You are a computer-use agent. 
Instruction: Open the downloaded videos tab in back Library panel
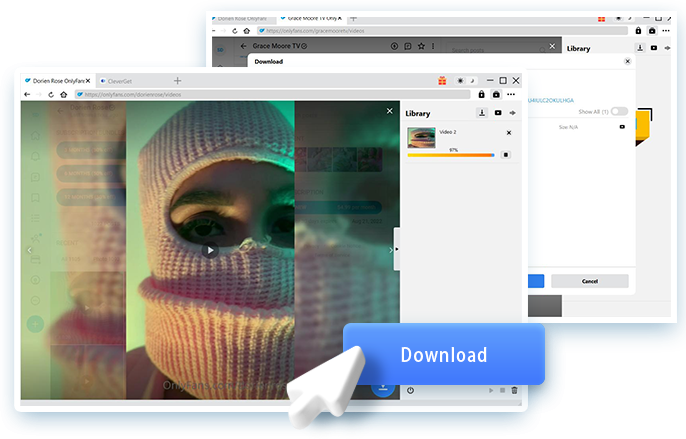pyautogui.click(x=654, y=48)
